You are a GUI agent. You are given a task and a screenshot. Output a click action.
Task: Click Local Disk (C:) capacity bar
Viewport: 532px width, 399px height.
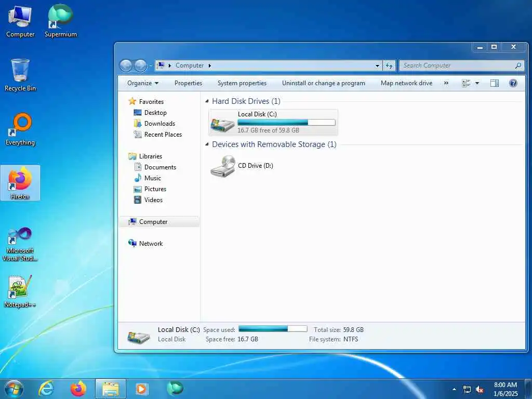tap(286, 123)
